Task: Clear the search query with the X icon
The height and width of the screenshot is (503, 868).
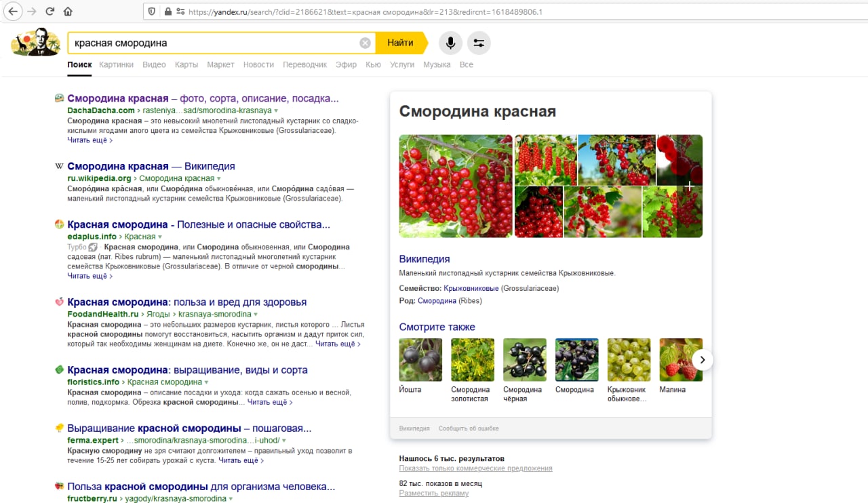Action: coord(366,43)
